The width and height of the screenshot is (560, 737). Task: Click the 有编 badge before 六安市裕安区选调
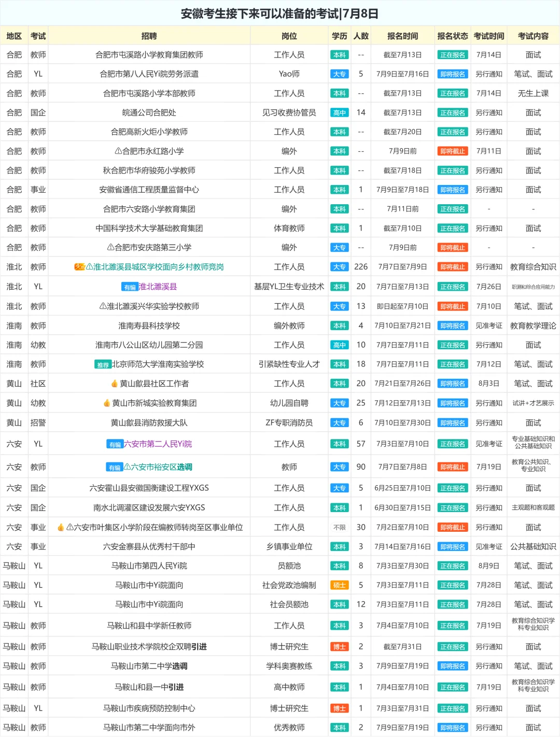click(115, 467)
